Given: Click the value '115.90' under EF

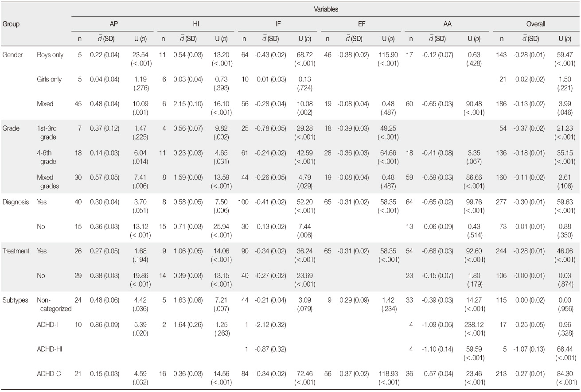Looking at the screenshot, I should pyautogui.click(x=389, y=55).
